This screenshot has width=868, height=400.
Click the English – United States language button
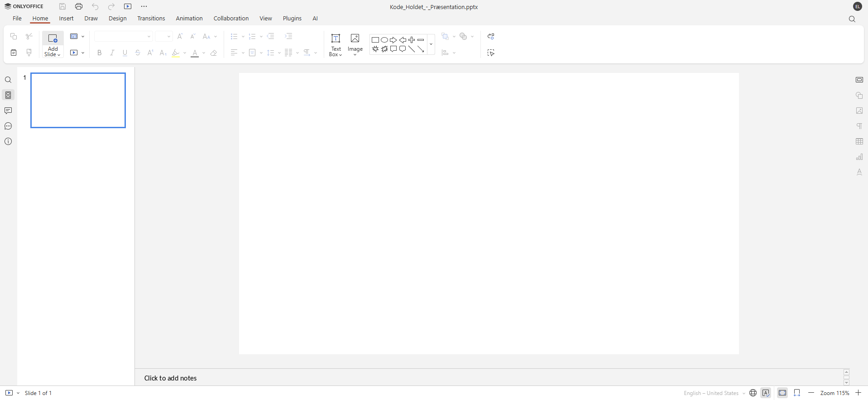pyautogui.click(x=711, y=393)
